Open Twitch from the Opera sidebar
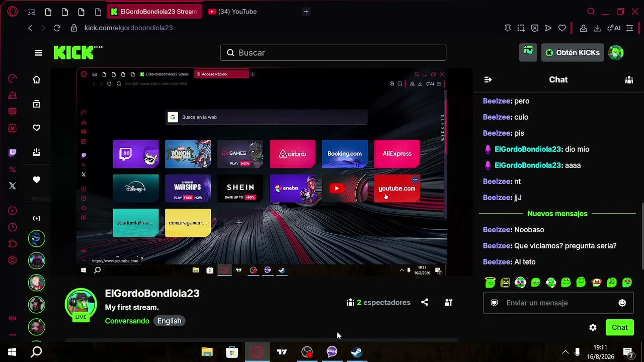644x362 pixels. pos(13,152)
